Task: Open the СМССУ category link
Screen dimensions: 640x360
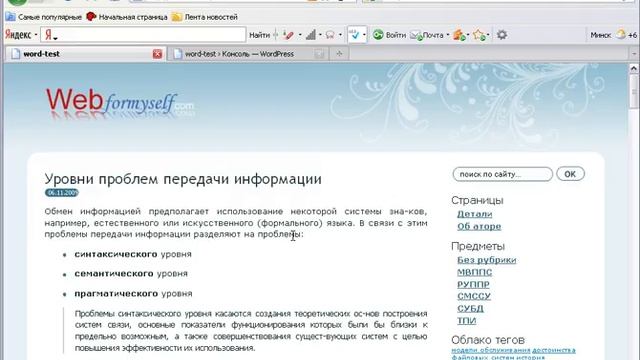Action: point(474,296)
